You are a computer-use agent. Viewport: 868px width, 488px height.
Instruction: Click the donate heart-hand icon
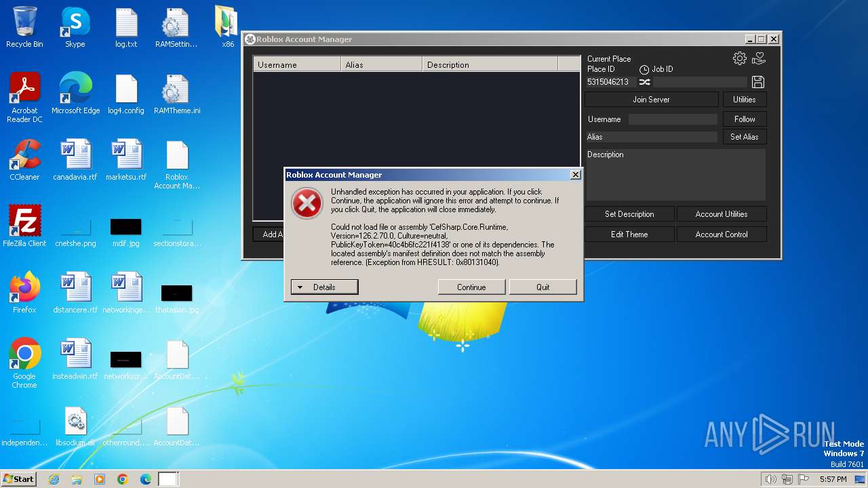(759, 58)
